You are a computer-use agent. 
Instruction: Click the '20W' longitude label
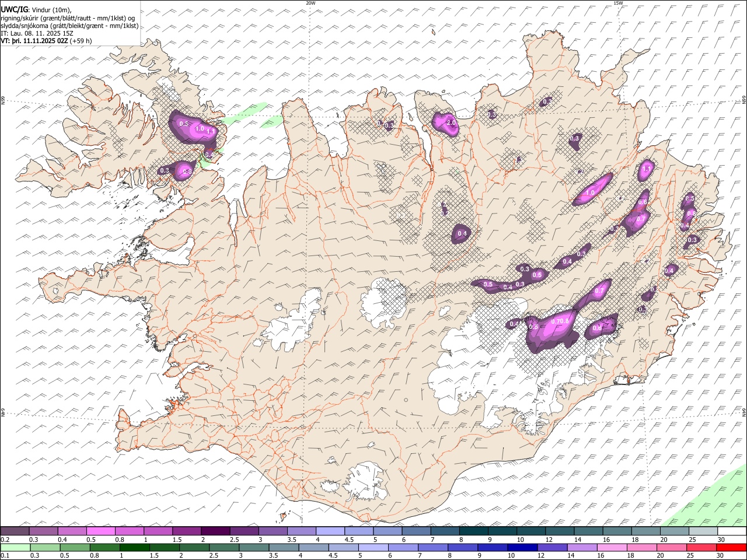[310, 3]
